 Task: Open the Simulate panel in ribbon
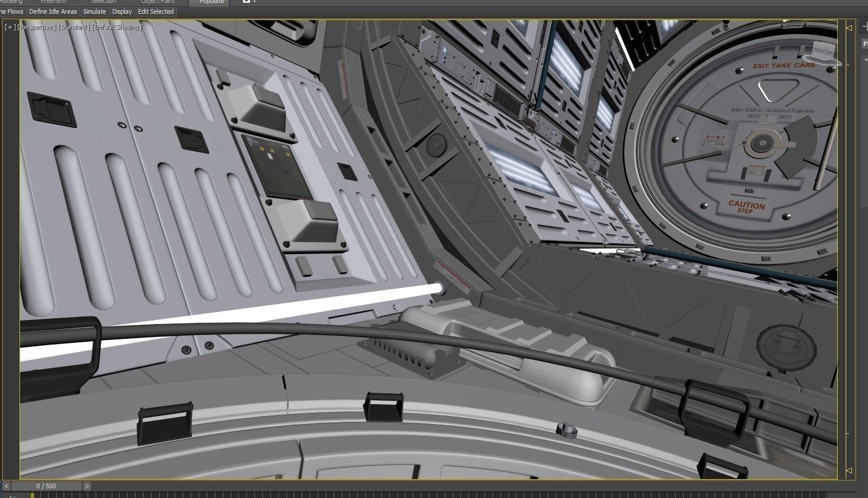[94, 11]
